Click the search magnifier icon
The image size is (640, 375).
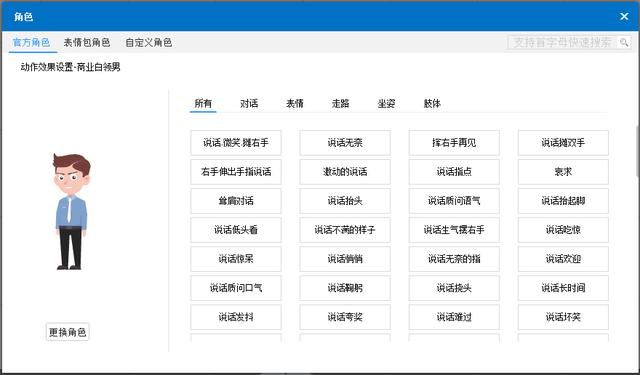(624, 42)
